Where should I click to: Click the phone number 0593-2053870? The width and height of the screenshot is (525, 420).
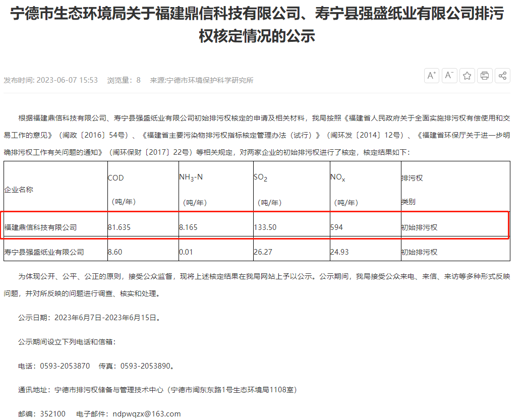[x=65, y=366]
